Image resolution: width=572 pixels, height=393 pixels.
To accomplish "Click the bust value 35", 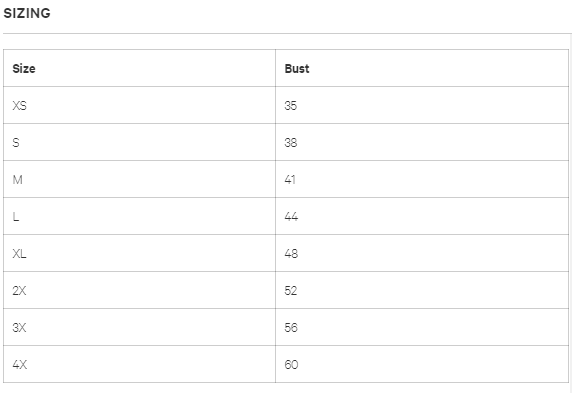I will (291, 105).
